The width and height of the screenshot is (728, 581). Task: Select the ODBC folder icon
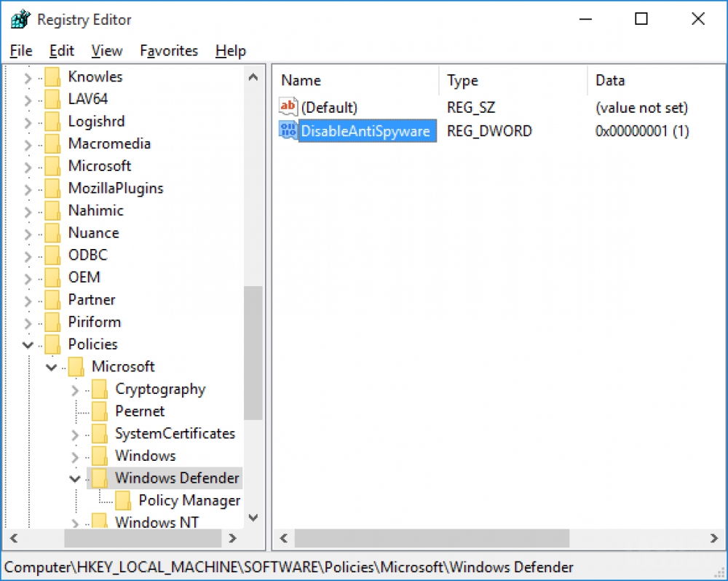pyautogui.click(x=52, y=255)
